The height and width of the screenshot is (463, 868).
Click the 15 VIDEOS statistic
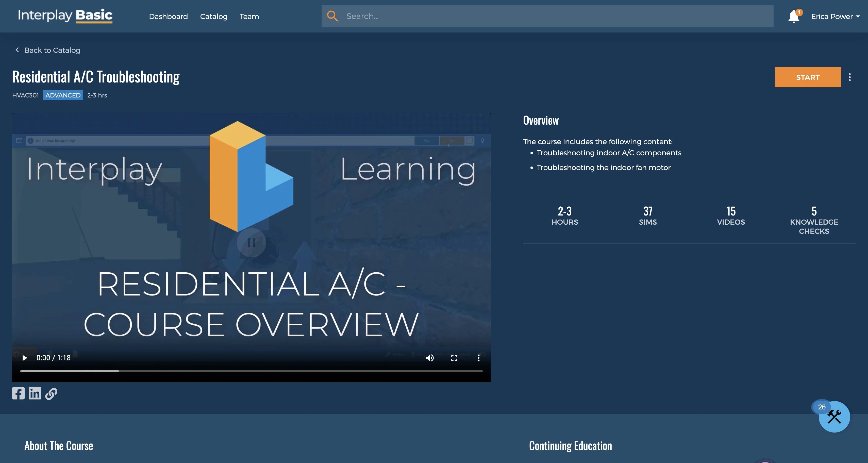click(x=731, y=216)
